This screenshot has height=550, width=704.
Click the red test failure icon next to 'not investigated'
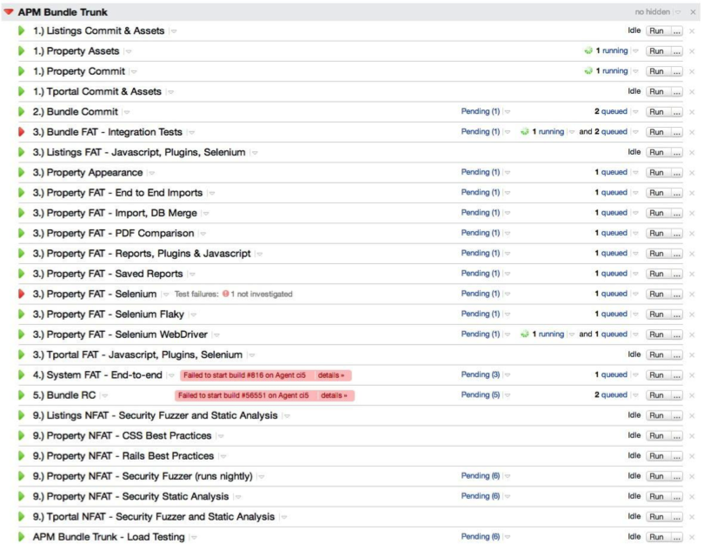pyautogui.click(x=226, y=294)
